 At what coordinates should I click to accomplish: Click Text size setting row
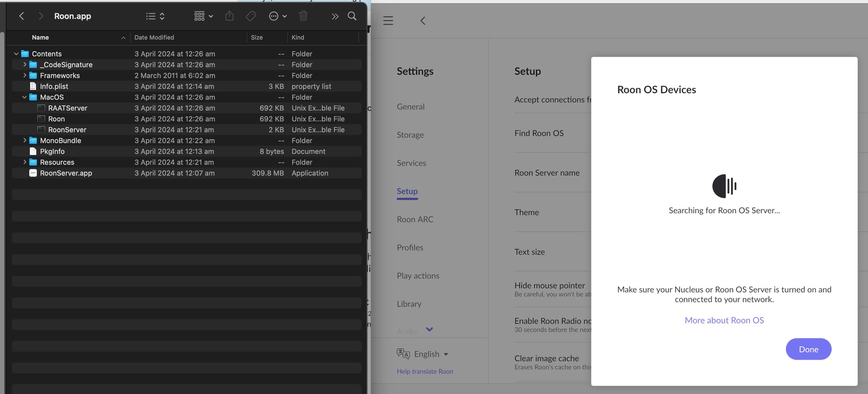(529, 252)
